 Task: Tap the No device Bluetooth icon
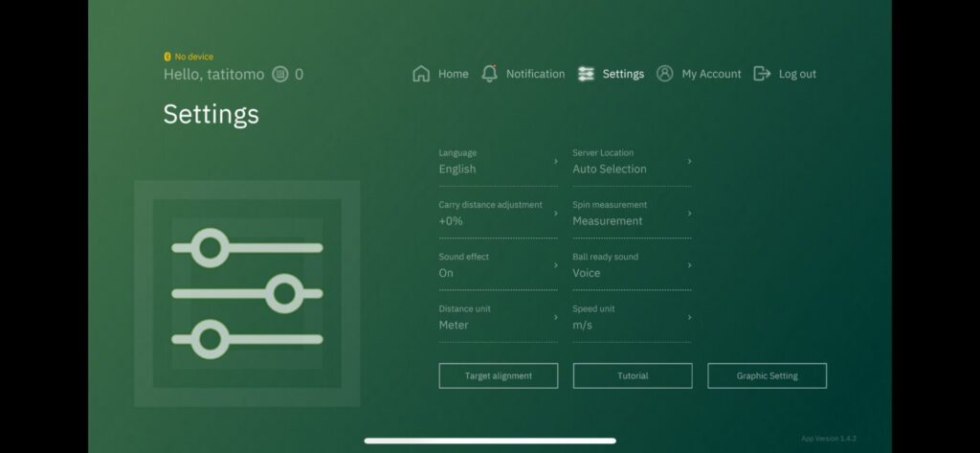pyautogui.click(x=167, y=57)
